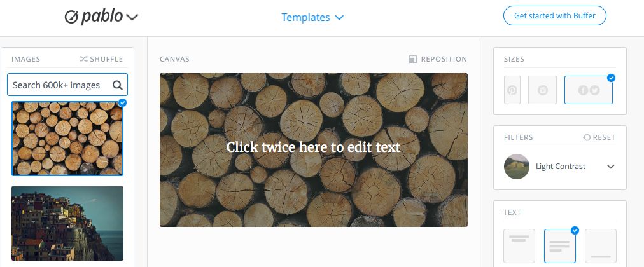Select the cliffside village thumbnail
644x267 pixels.
pos(67,224)
